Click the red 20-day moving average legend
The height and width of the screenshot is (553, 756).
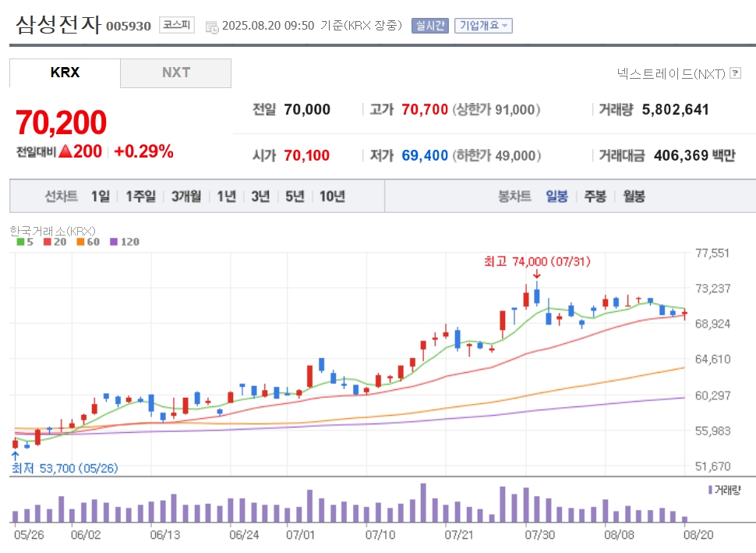tap(55, 242)
